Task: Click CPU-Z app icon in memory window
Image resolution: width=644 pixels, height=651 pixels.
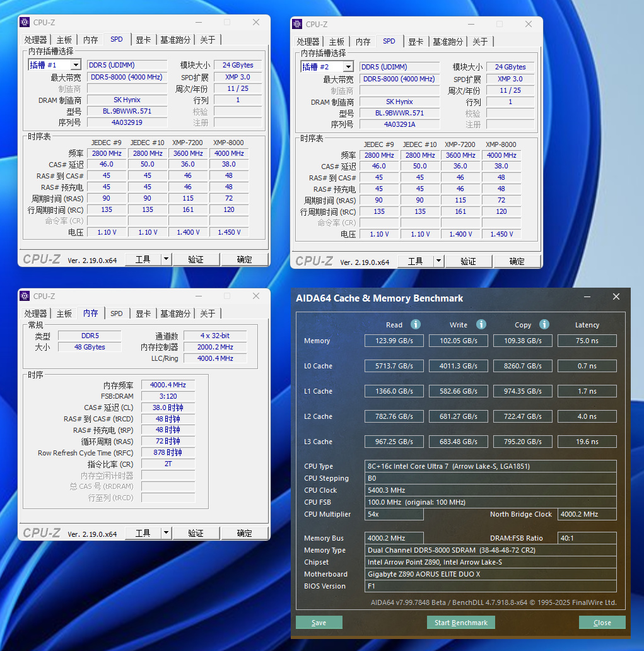Action: [25, 296]
